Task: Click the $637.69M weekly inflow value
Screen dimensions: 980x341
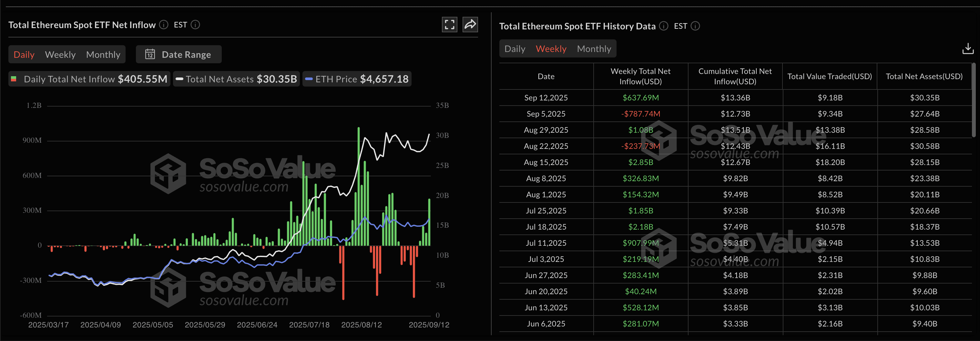Action: point(641,98)
